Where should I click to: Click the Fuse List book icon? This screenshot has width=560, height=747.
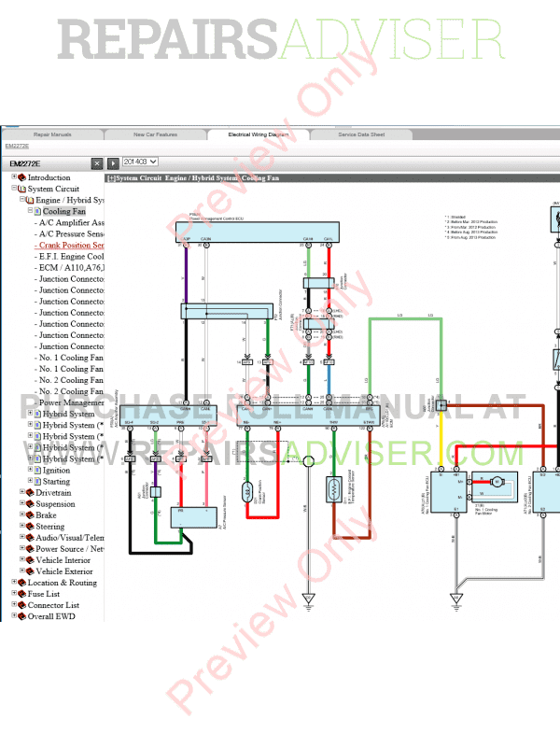tap(21, 594)
